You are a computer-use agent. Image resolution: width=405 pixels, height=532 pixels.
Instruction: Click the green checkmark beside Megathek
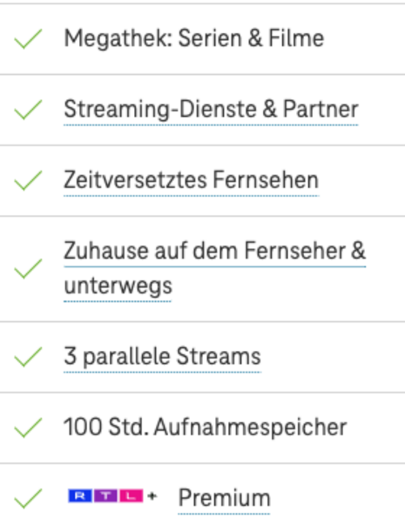[28, 38]
